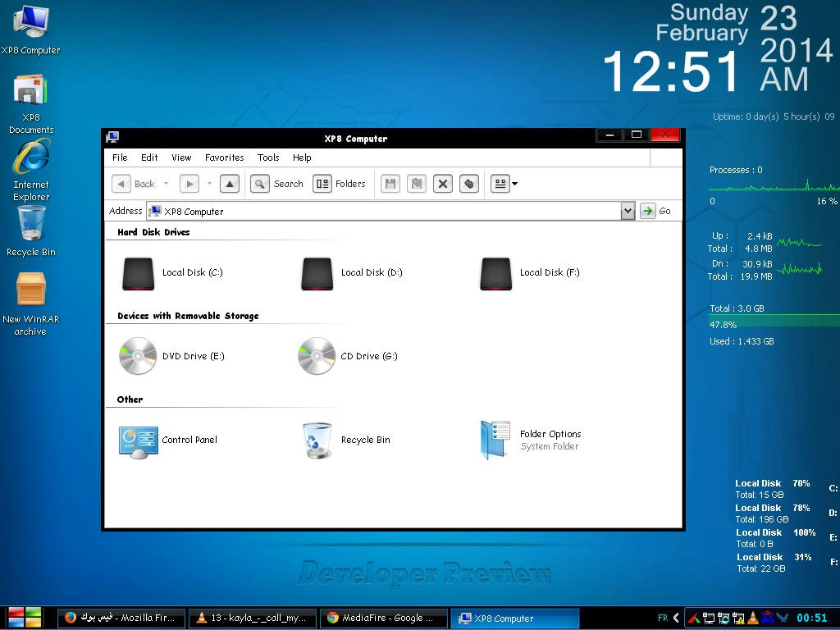The image size is (840, 630).
Task: Open the Tools menu
Action: click(x=268, y=157)
